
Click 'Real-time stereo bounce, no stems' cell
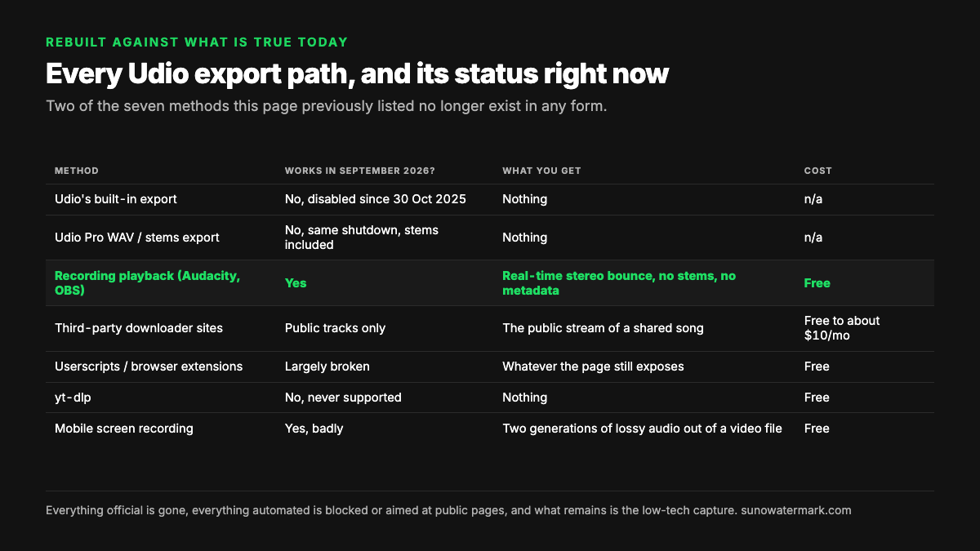(619, 283)
